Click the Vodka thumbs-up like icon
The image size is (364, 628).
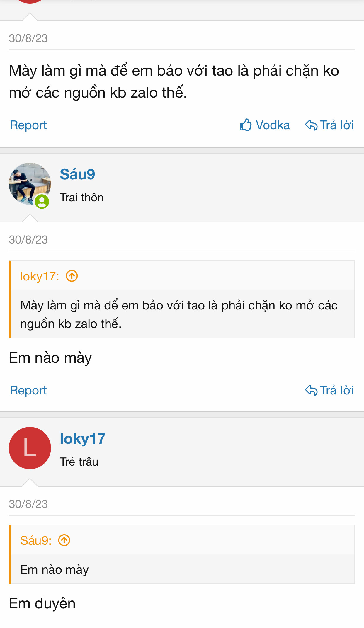coord(246,125)
